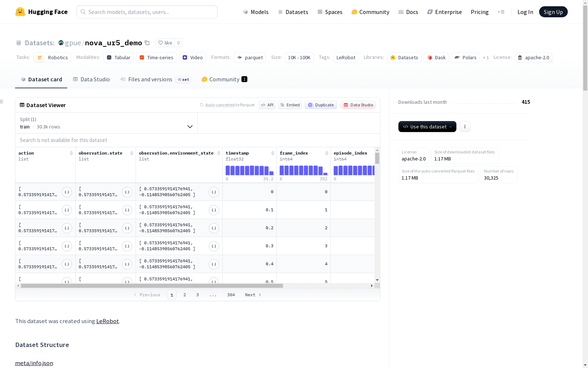Open the more options kebab menu
The width and height of the screenshot is (588, 368).
click(465, 127)
